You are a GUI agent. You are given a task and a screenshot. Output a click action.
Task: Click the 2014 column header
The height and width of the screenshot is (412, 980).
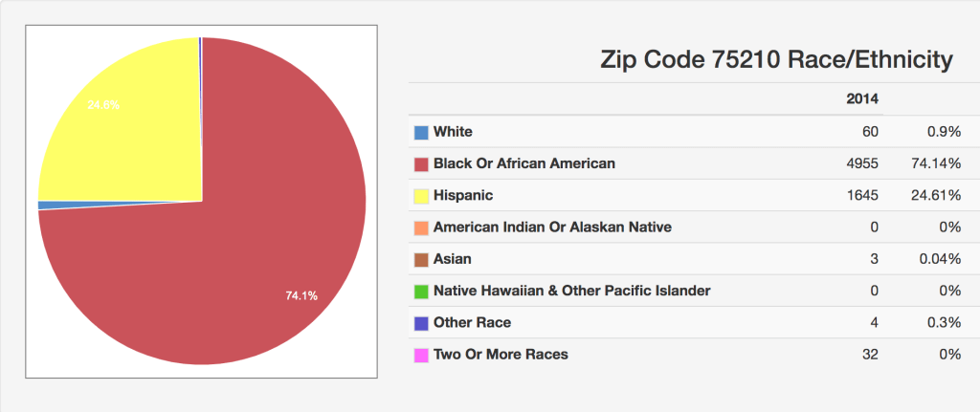click(862, 98)
